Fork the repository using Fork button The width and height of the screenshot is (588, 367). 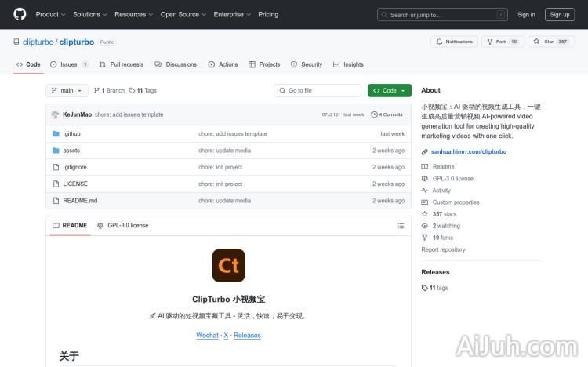[503, 42]
